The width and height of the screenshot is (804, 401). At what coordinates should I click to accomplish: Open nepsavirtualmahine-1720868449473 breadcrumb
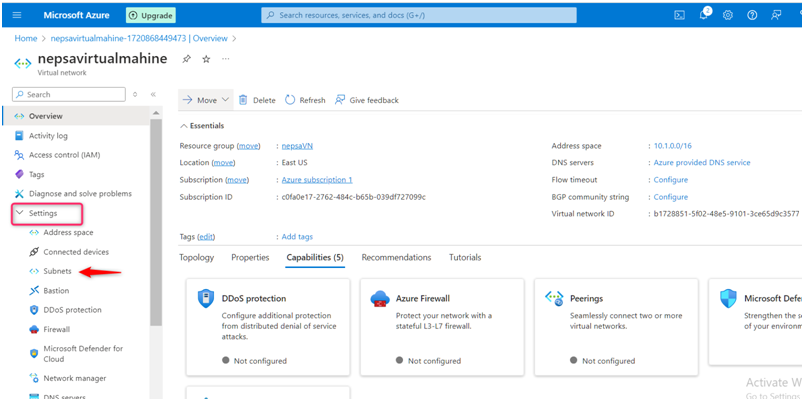(x=139, y=38)
